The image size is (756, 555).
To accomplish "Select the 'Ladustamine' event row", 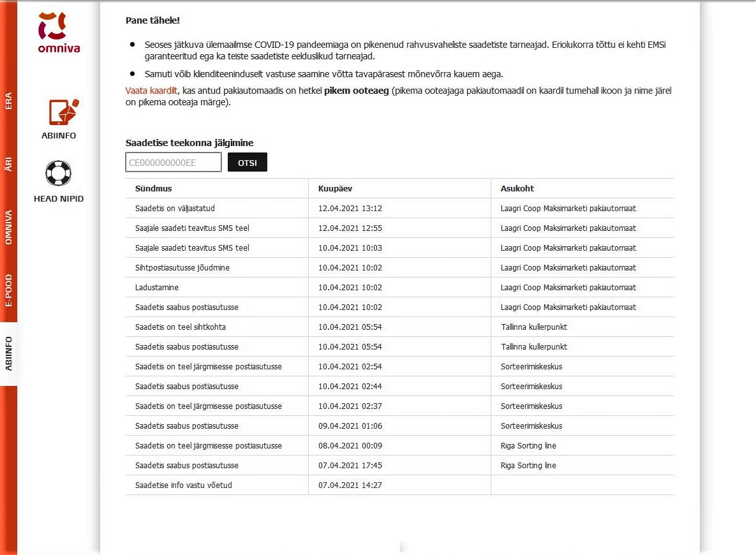I will [x=157, y=288].
